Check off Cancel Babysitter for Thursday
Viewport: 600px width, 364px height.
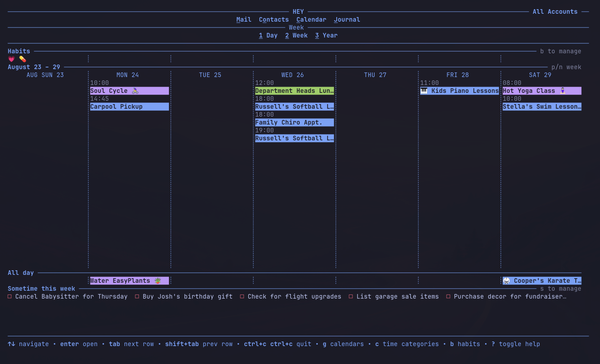click(10, 297)
